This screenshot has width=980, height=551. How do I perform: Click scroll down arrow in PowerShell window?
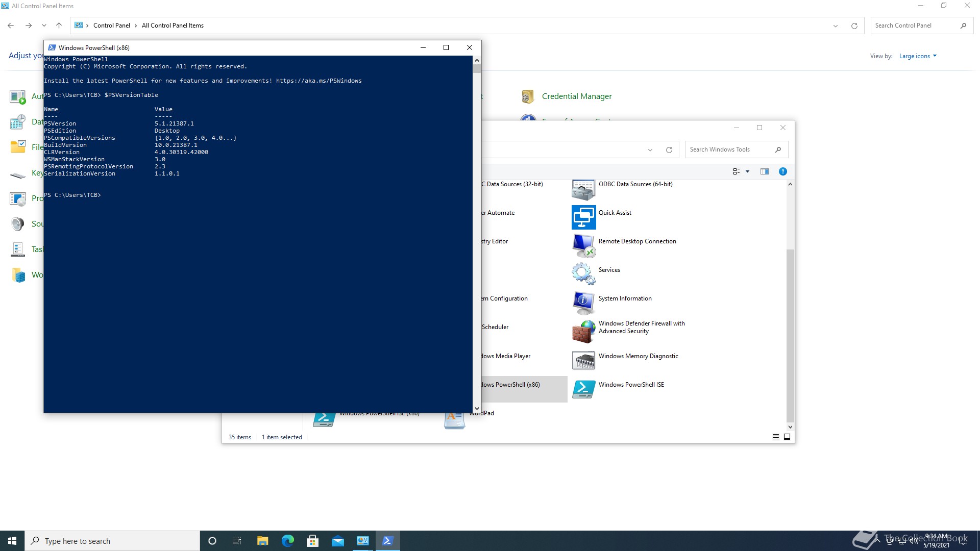pos(477,409)
